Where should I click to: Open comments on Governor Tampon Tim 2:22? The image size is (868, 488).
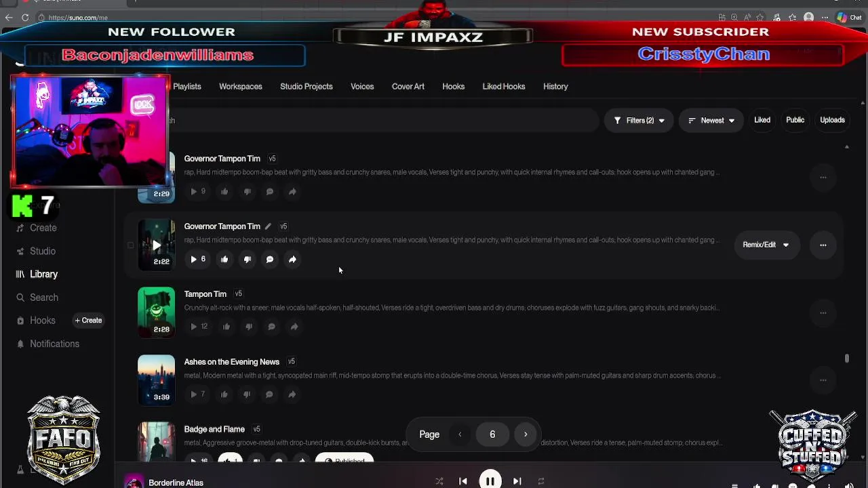tap(270, 259)
